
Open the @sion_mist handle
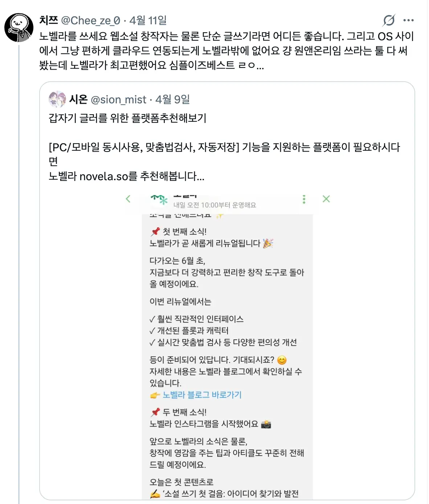[x=118, y=99]
